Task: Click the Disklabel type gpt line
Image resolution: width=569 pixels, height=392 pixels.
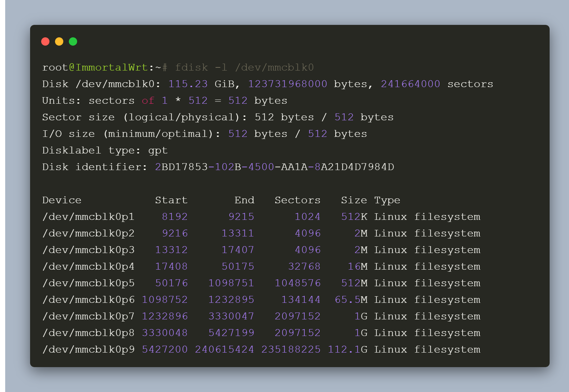Action: [105, 150]
